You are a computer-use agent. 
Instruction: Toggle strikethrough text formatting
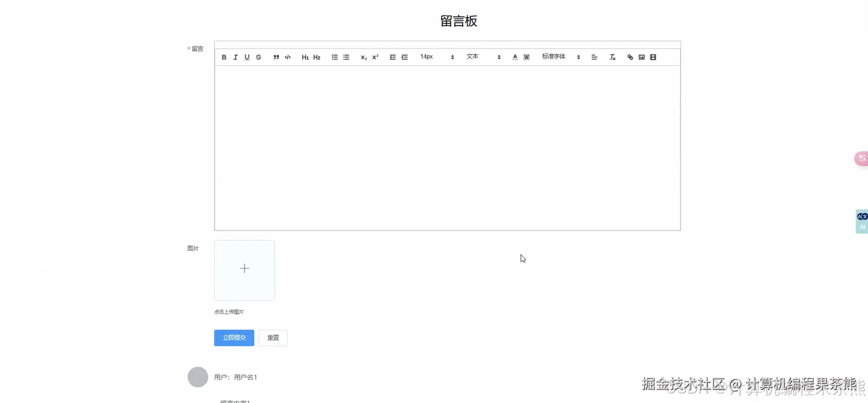point(258,56)
